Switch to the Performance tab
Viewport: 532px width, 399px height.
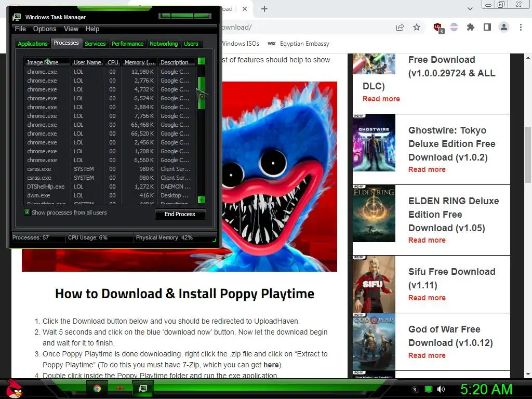pyautogui.click(x=128, y=44)
